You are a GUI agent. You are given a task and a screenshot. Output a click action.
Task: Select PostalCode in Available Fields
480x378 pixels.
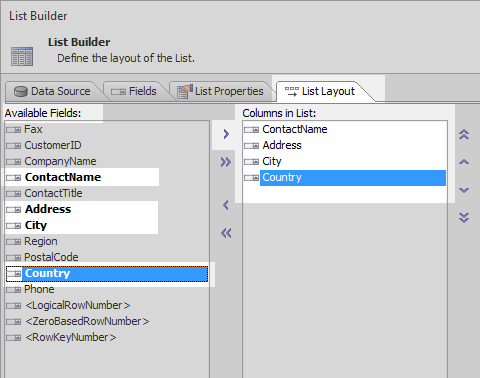51,257
